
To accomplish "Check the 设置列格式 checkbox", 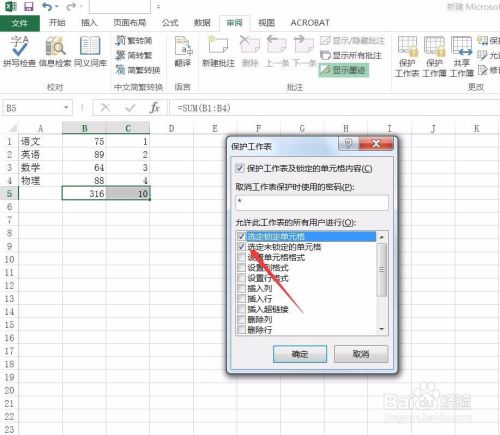I will pos(241,268).
